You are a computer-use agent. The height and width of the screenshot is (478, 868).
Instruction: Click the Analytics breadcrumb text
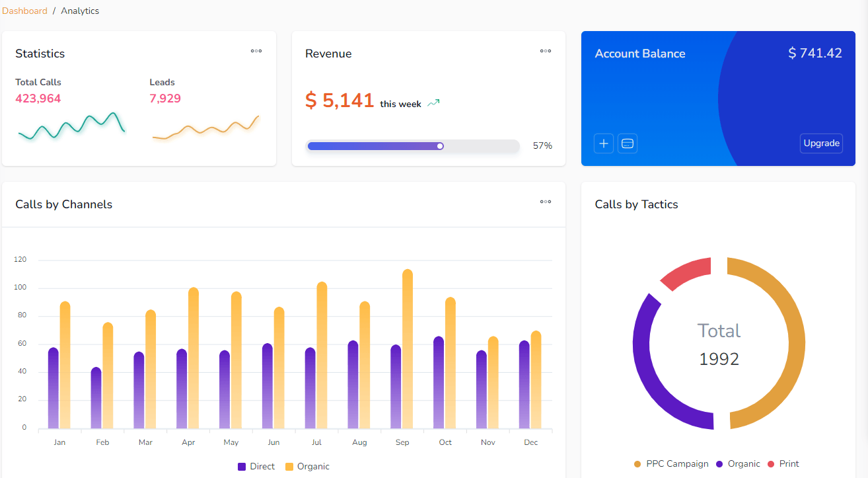(80, 11)
